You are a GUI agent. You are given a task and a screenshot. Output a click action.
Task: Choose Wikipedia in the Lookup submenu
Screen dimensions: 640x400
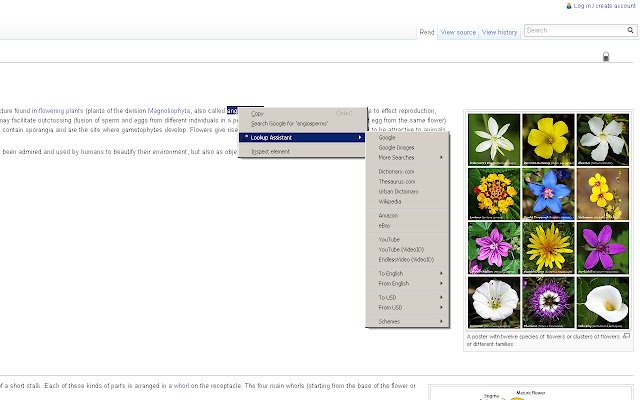pos(407,202)
